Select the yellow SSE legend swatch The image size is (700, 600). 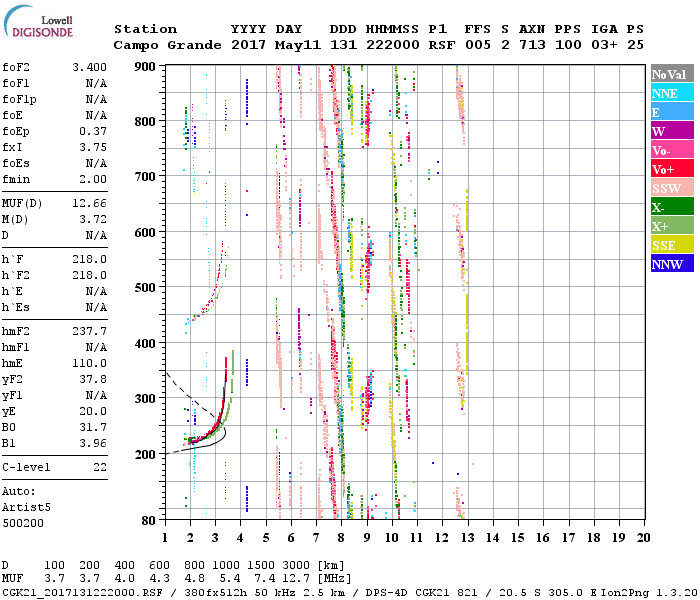click(x=671, y=245)
